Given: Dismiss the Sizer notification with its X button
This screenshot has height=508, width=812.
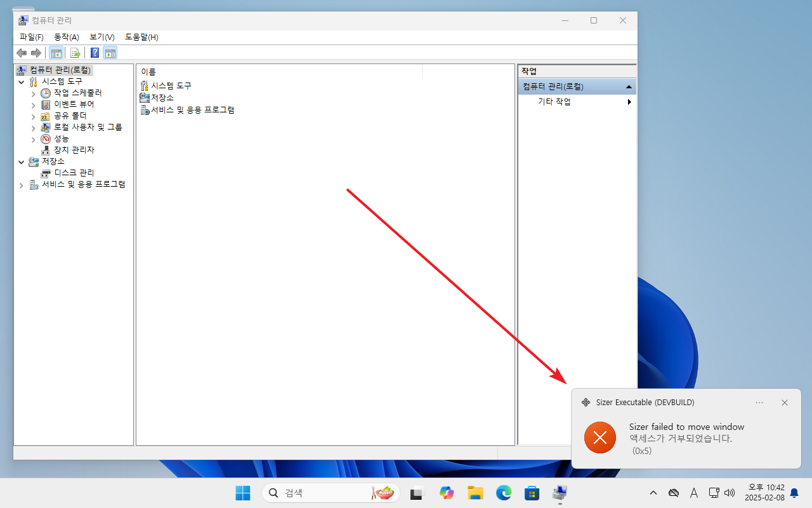Looking at the screenshot, I should (784, 402).
